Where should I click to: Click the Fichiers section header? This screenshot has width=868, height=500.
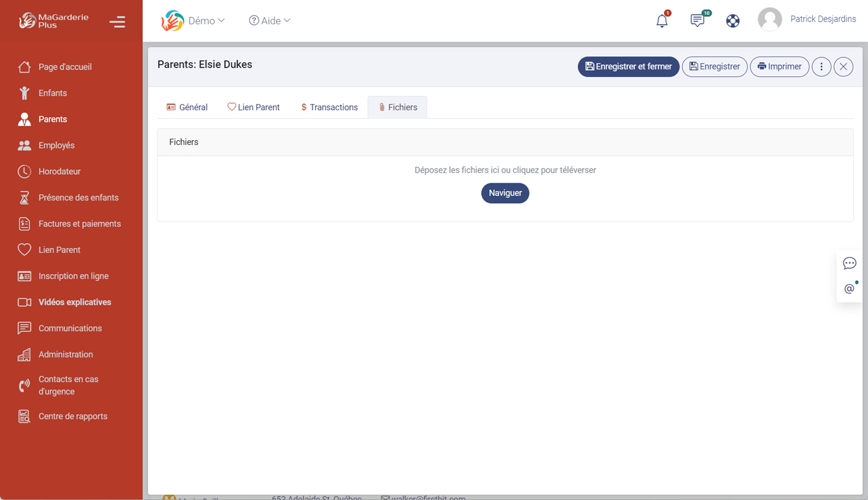click(505, 142)
